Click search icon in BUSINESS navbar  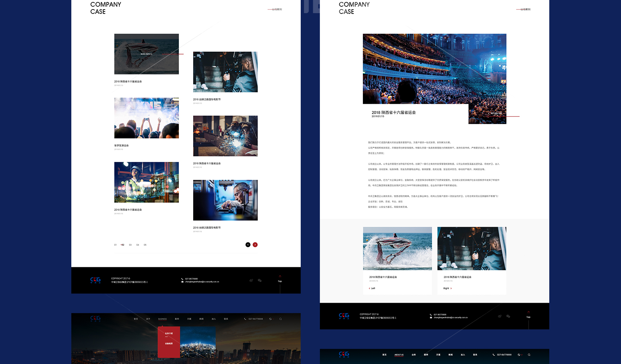tap(280, 319)
